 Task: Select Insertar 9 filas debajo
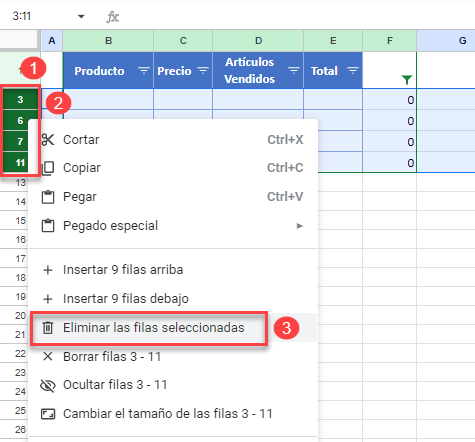[173, 299]
